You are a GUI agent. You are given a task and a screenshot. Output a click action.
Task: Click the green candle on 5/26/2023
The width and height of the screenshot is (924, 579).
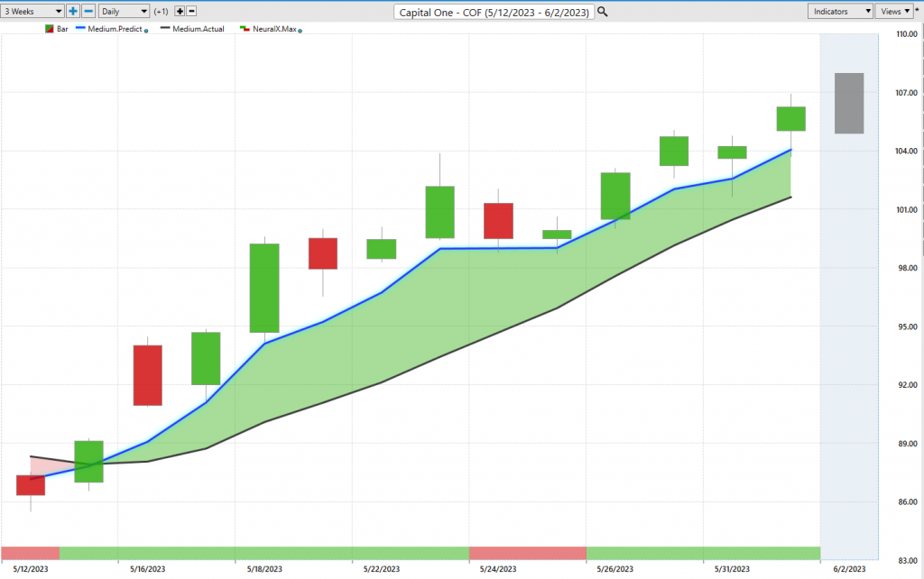[615, 196]
